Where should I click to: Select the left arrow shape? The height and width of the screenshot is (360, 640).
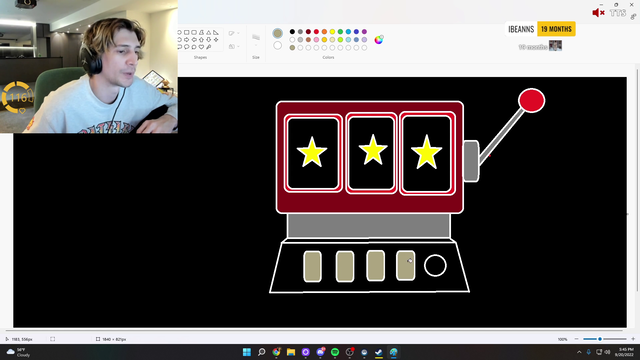pos(194,40)
